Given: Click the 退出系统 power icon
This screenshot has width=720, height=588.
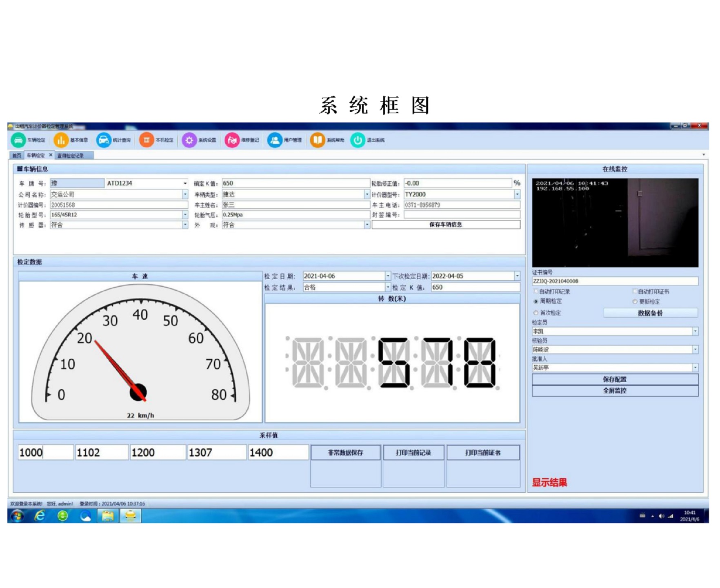Looking at the screenshot, I should (x=358, y=140).
